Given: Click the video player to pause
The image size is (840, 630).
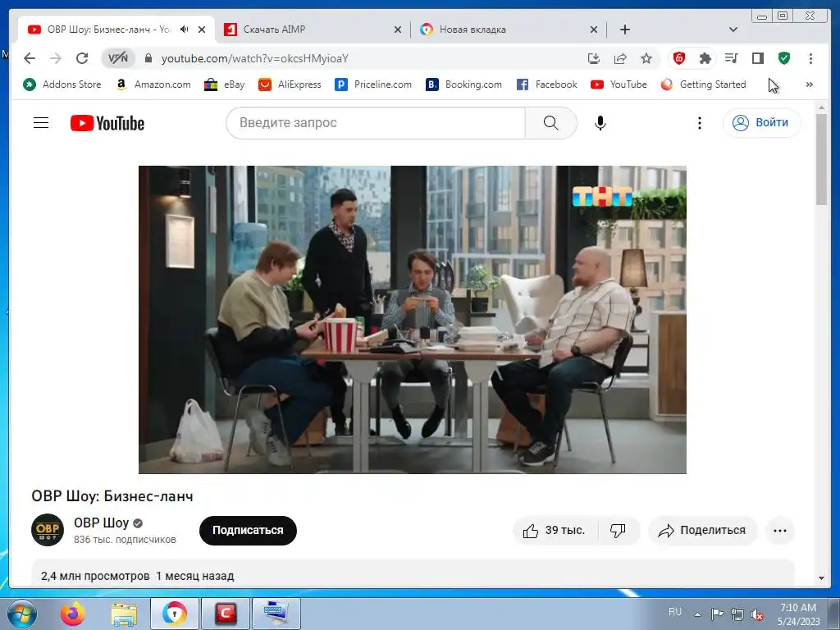Looking at the screenshot, I should tap(413, 320).
